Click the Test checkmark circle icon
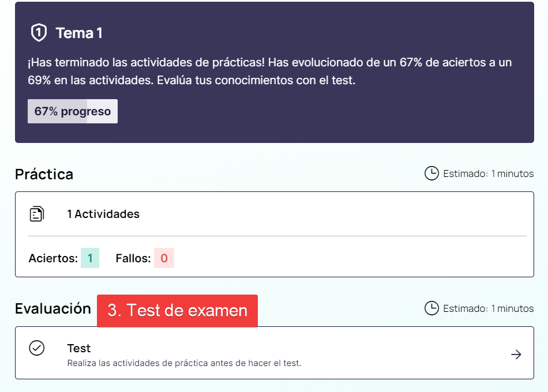This screenshot has height=392, width=548. pyautogui.click(x=37, y=348)
